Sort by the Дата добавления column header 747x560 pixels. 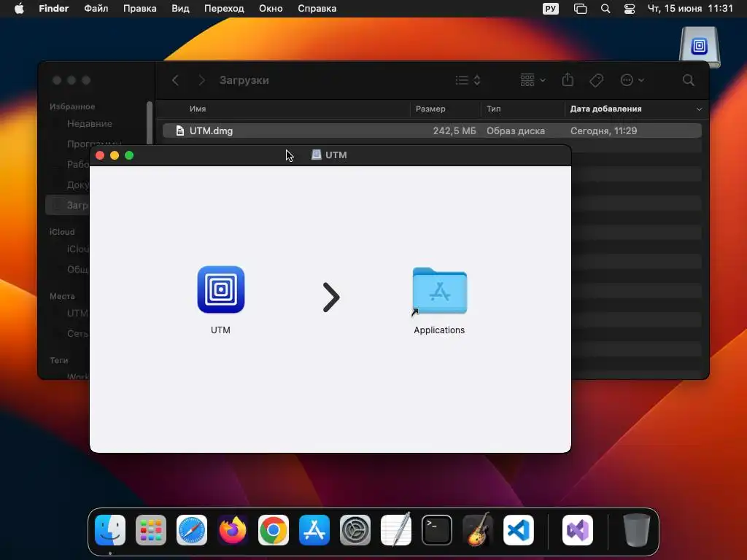[606, 109]
